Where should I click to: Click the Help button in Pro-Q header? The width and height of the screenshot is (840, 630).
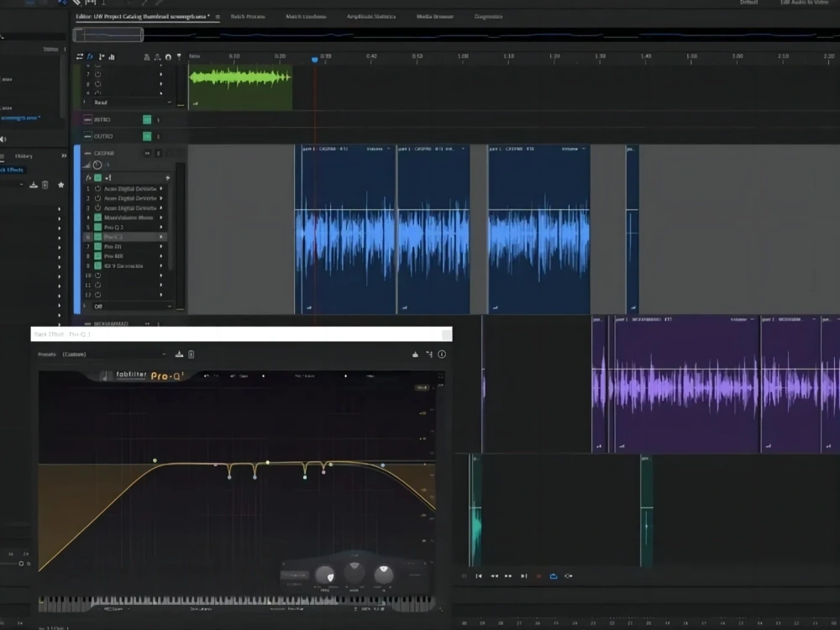tap(370, 376)
